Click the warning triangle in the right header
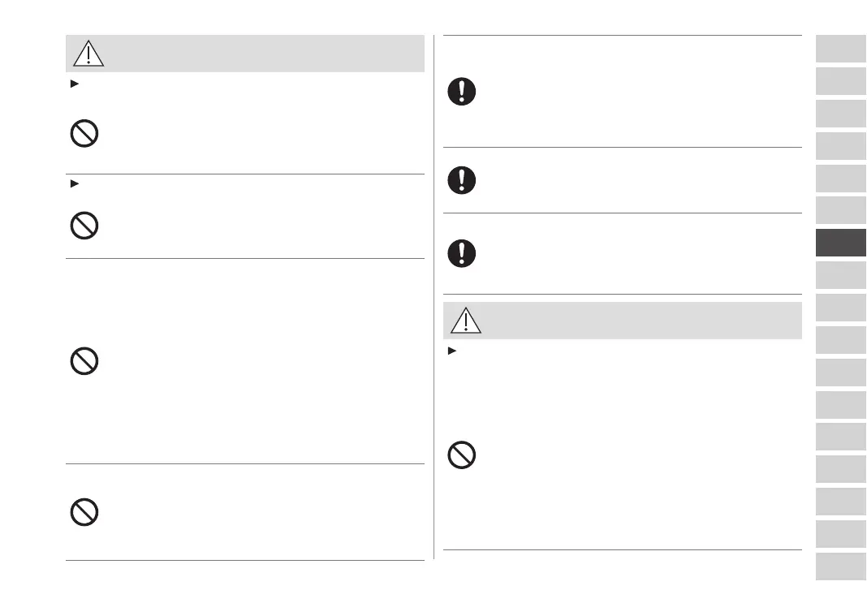This screenshot has width=867, height=616. pos(466,321)
